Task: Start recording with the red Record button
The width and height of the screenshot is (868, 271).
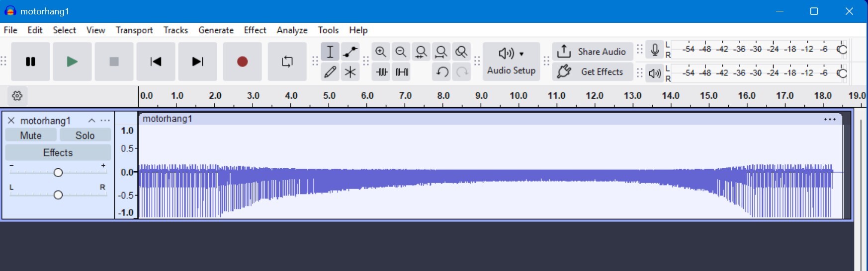Action: coord(242,62)
